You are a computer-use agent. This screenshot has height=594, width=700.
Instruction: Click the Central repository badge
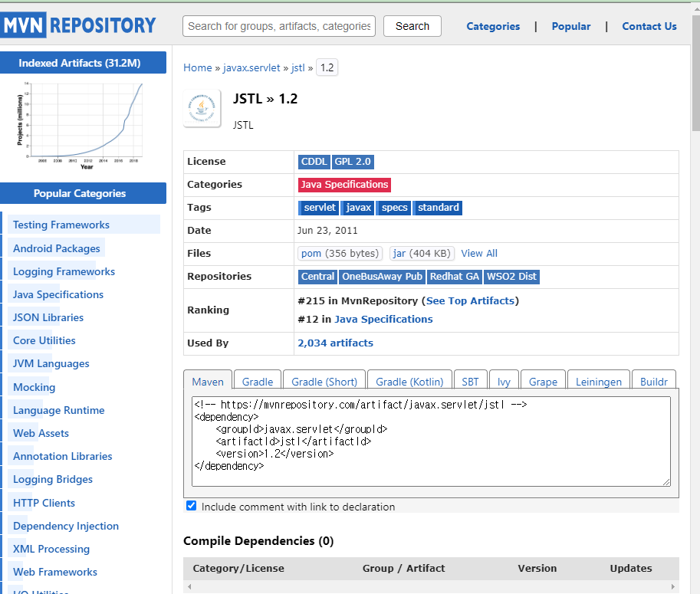(317, 277)
